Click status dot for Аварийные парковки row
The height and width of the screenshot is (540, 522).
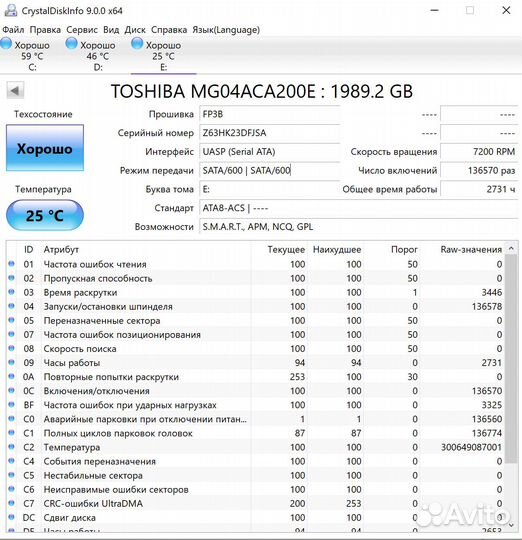[11, 418]
